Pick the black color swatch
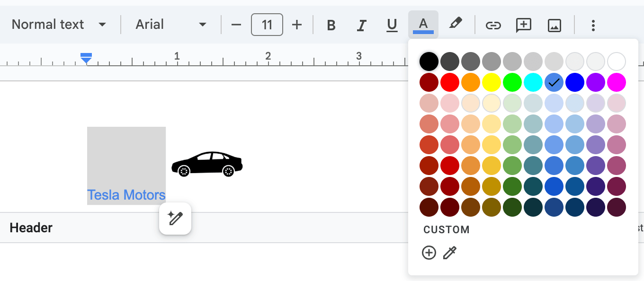644x281 pixels. [429, 61]
